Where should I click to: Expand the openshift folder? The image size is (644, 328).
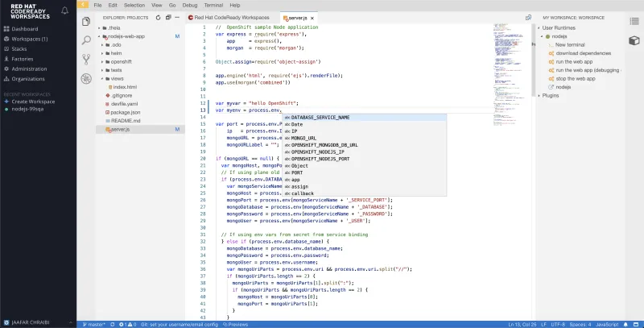pyautogui.click(x=122, y=61)
